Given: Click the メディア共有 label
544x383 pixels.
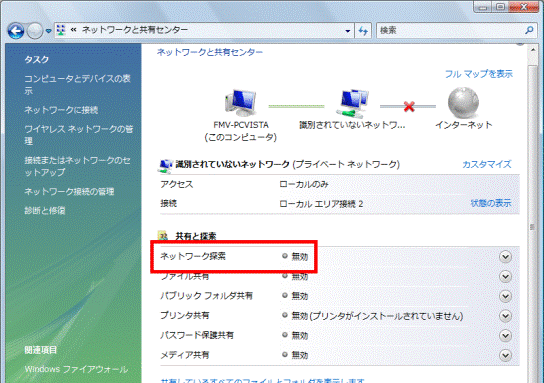Looking at the screenshot, I should tap(185, 355).
